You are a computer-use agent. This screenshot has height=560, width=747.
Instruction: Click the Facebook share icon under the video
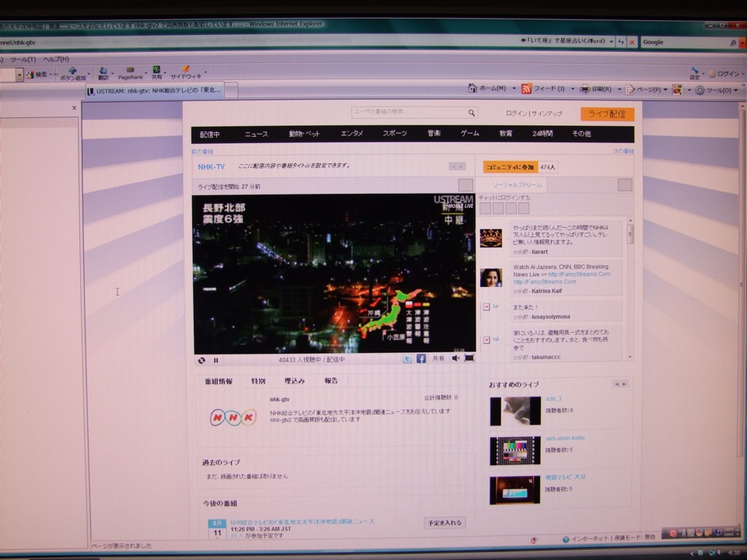pos(421,359)
